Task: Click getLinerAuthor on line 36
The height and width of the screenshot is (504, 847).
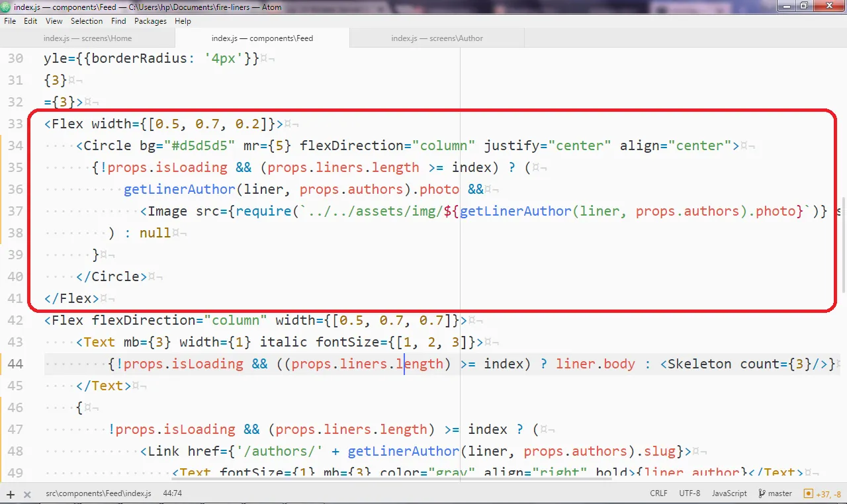Action: point(179,189)
